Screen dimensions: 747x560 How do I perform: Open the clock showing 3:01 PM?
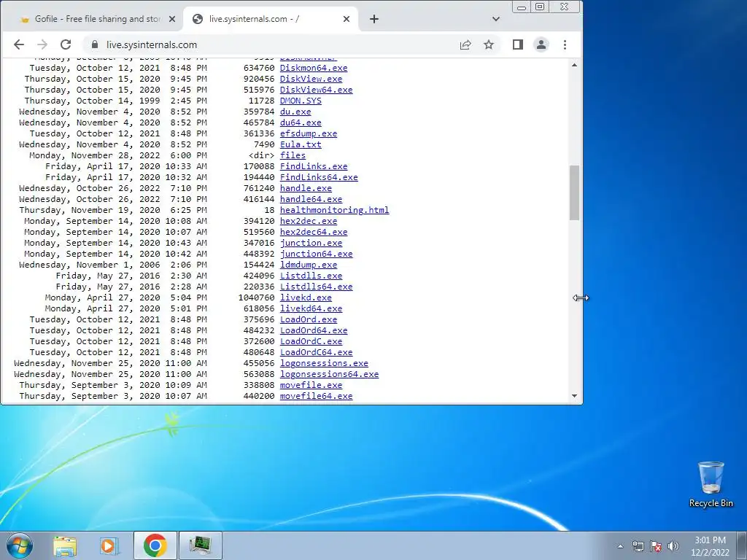tap(710, 546)
